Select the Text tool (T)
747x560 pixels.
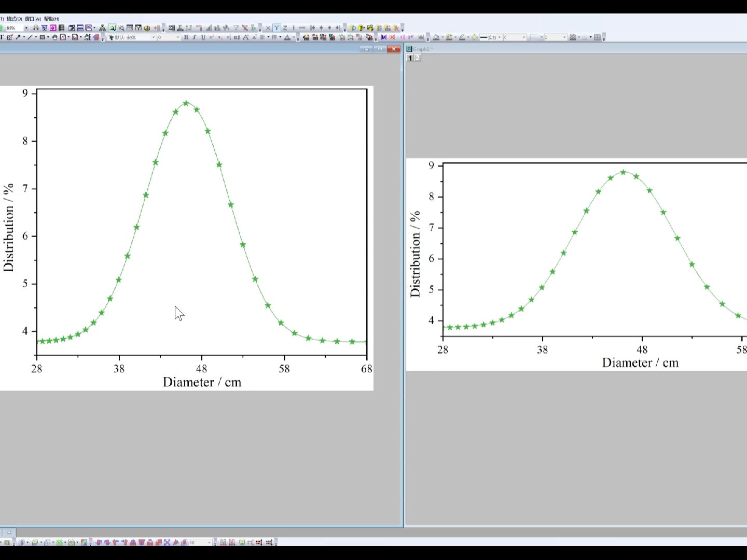2,37
